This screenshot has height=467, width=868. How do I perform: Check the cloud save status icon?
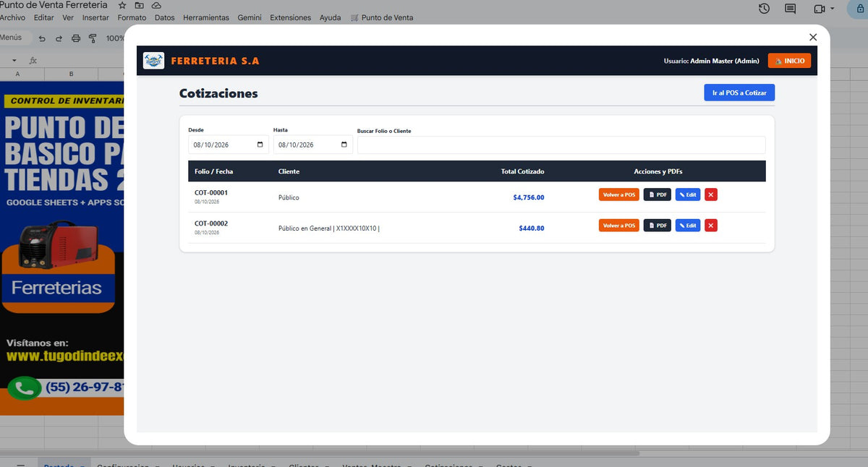pyautogui.click(x=156, y=5)
